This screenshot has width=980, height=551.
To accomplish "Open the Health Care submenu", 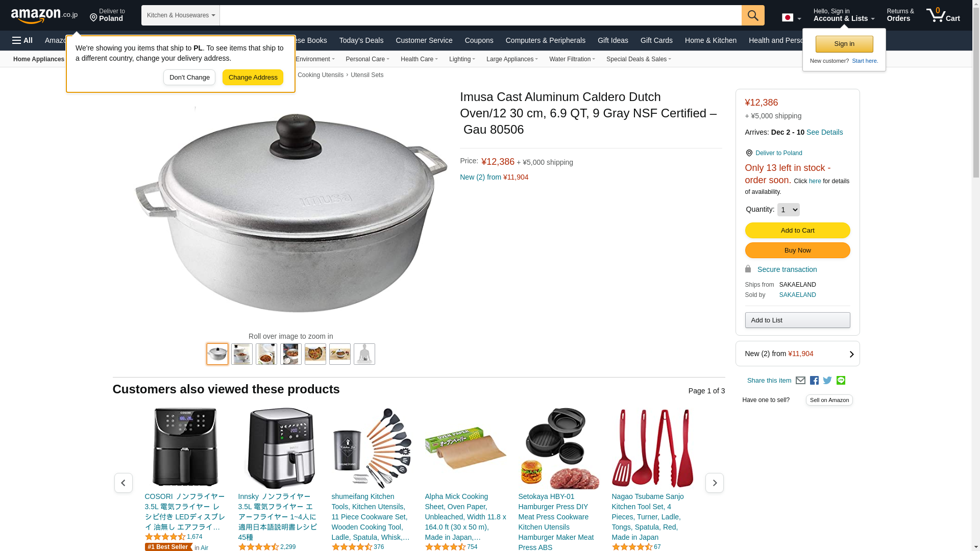I will tap(419, 59).
